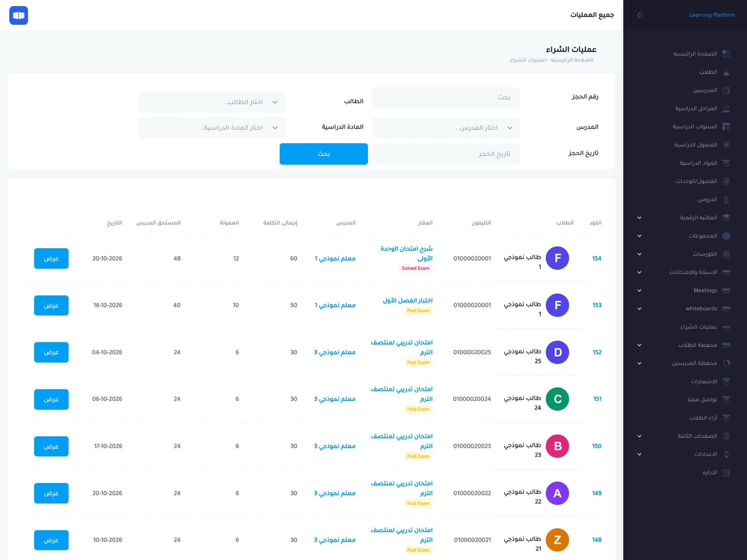Open المواد الدراسية from sidebar
Screen dimensions: 747x560
click(698, 163)
